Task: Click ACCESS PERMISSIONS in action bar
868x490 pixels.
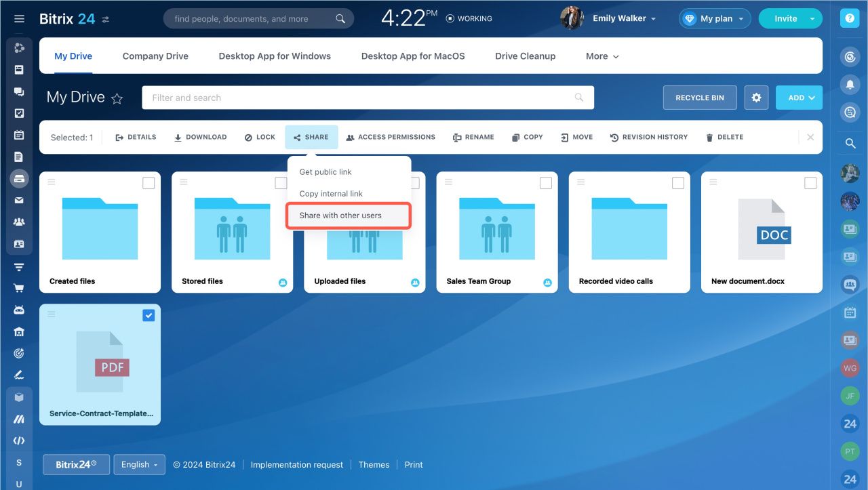Action: pyautogui.click(x=391, y=137)
